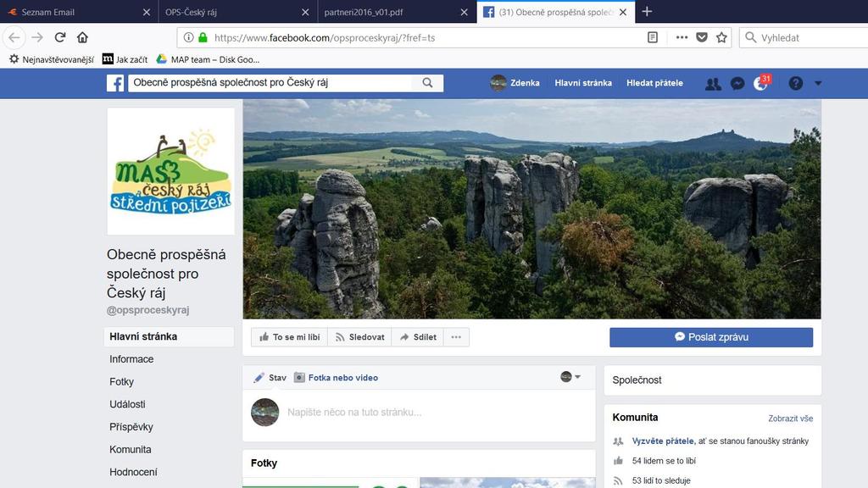Close the partneri2016_v01.pdf tab
868x488 pixels.
pyautogui.click(x=464, y=12)
